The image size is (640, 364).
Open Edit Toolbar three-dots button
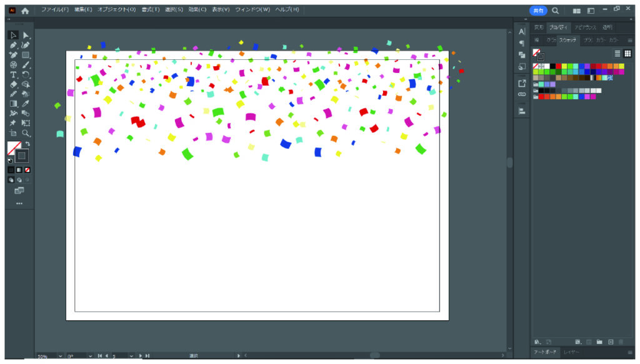coord(19,204)
